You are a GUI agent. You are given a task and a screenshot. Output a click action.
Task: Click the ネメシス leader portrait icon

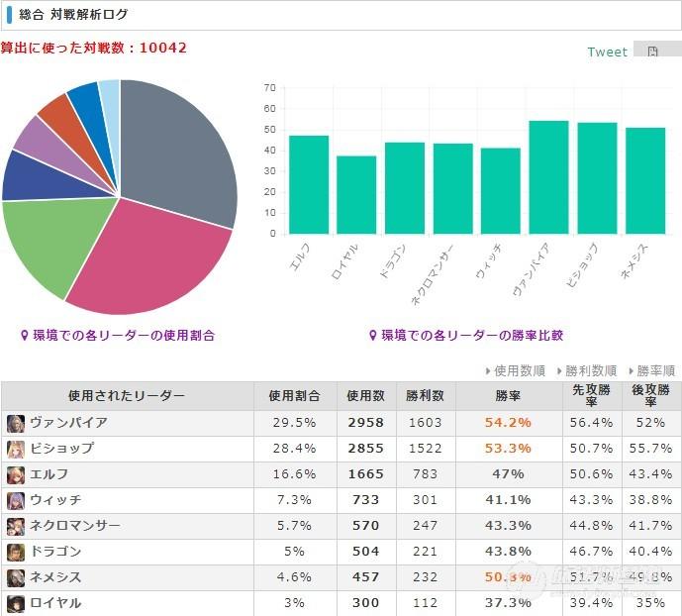coord(16,577)
